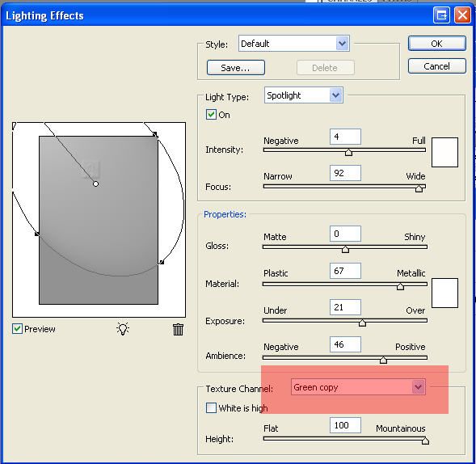Click the Cancel button
The image size is (476, 464).
(437, 66)
